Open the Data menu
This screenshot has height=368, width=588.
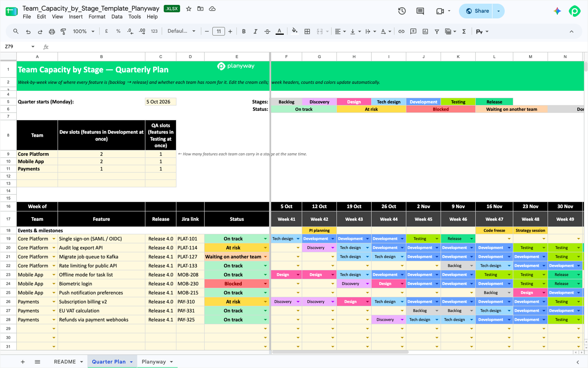coord(117,17)
